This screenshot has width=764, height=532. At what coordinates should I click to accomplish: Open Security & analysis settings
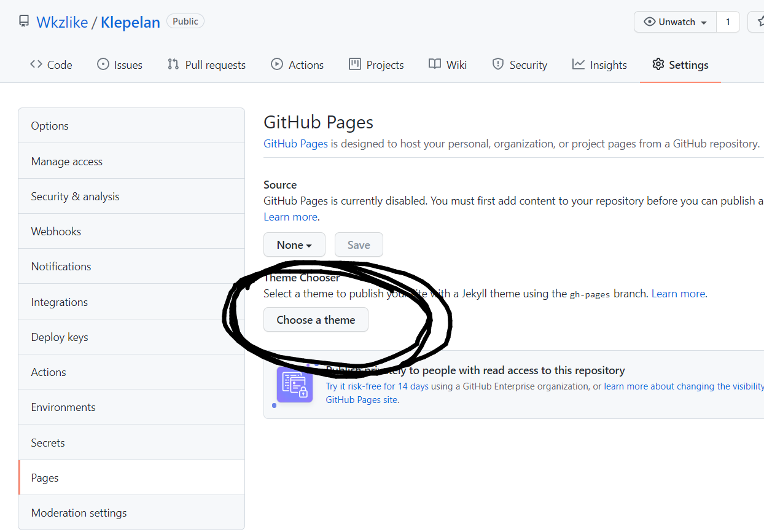pos(131,196)
